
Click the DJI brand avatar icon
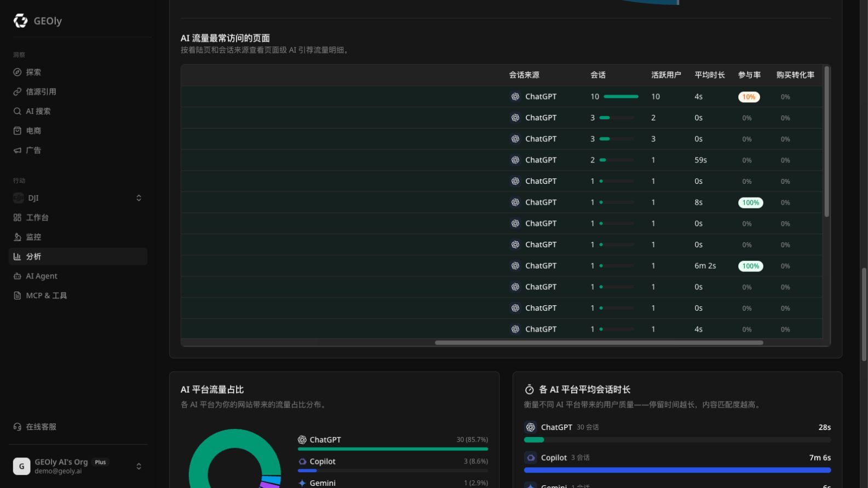[19, 198]
